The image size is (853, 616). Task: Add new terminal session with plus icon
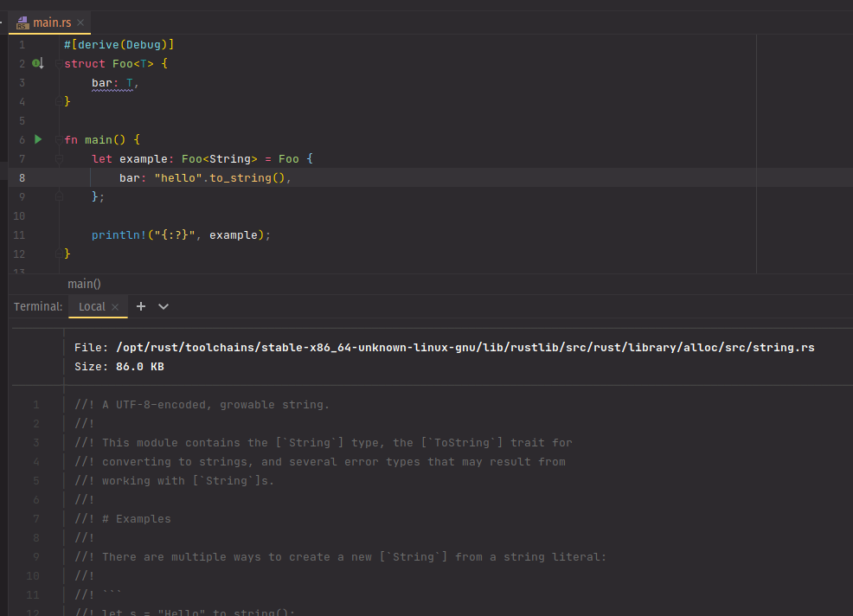pos(140,305)
